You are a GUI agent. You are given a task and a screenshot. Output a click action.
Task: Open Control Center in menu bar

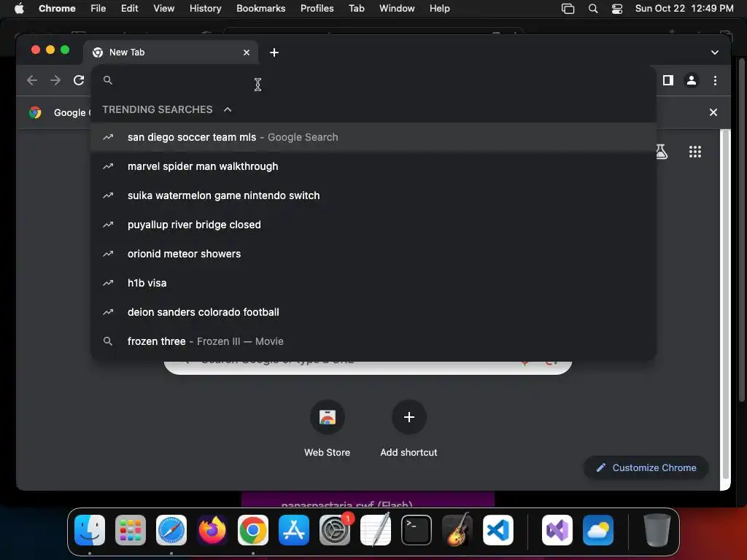617,8
